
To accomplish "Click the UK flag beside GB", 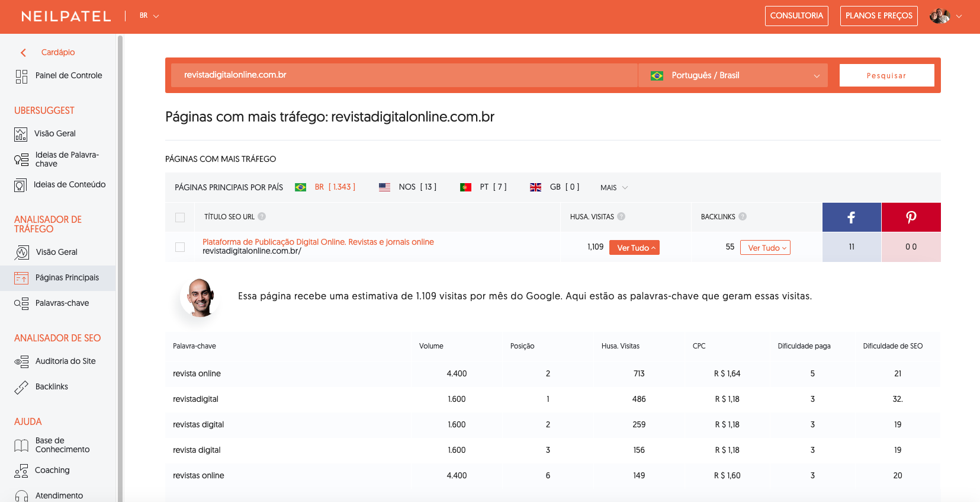I will click(535, 187).
